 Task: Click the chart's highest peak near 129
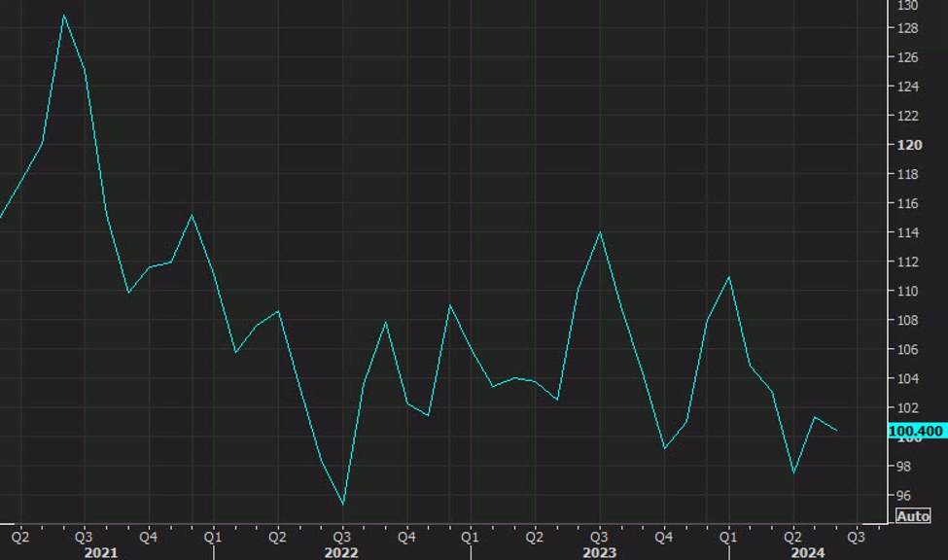[64, 14]
